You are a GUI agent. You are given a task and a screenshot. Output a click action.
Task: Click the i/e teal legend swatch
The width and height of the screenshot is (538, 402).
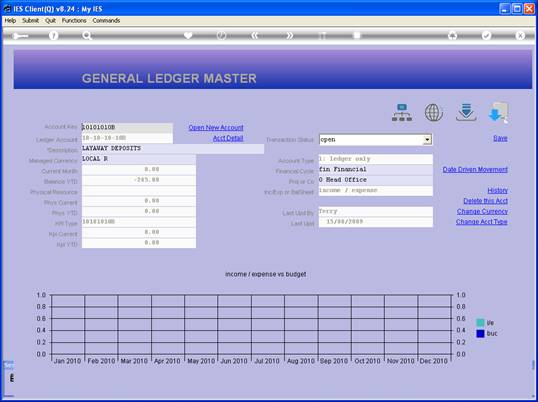(480, 323)
